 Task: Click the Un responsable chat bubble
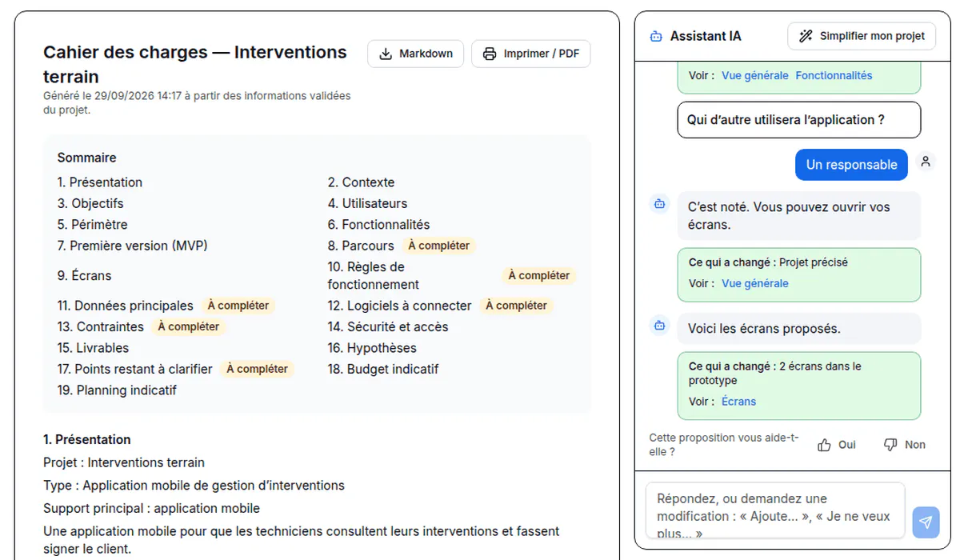pyautogui.click(x=851, y=165)
